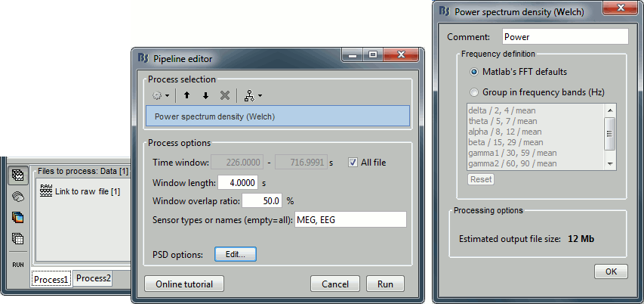Move the selected process down

point(205,95)
